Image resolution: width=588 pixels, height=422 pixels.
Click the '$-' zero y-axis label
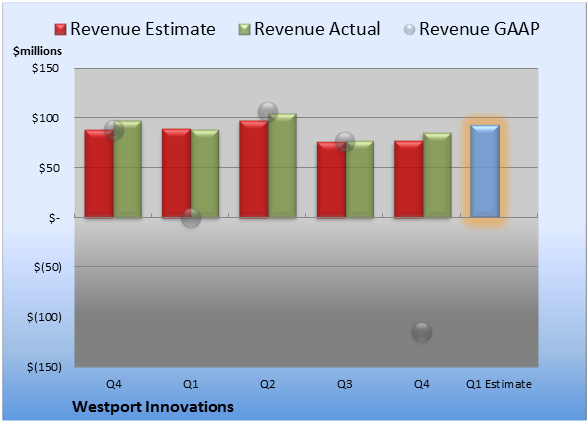54,218
